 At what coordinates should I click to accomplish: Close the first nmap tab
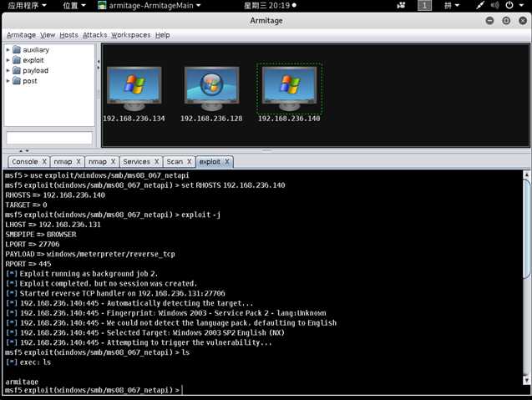(79, 162)
